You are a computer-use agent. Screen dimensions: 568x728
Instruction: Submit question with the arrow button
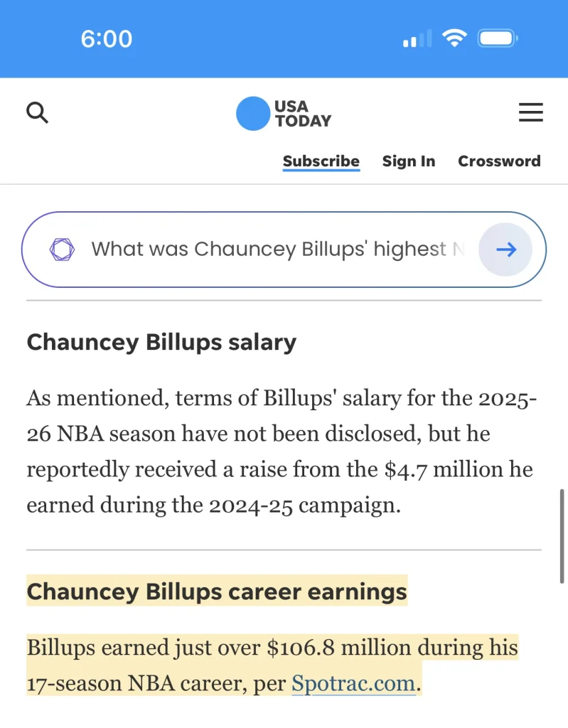(505, 250)
